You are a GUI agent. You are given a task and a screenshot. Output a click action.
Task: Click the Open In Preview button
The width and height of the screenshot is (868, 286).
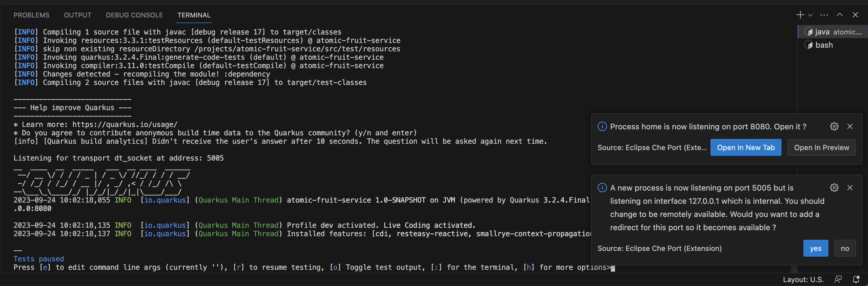[821, 147]
